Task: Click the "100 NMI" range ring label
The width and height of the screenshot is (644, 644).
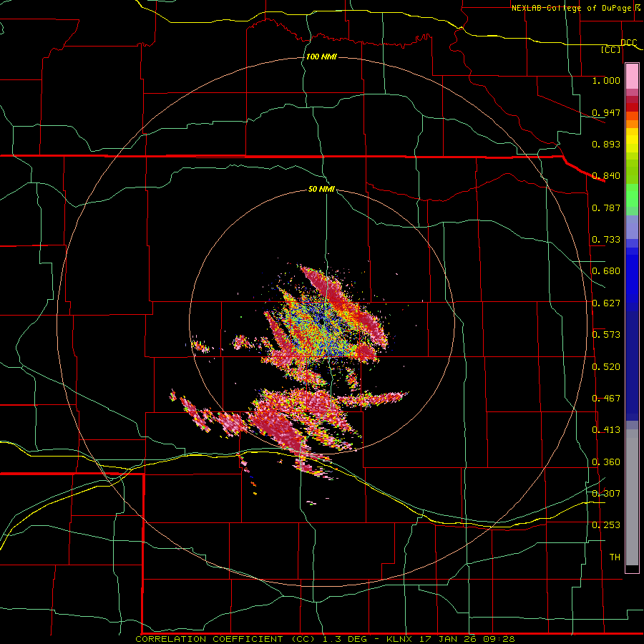Action: tap(321, 57)
